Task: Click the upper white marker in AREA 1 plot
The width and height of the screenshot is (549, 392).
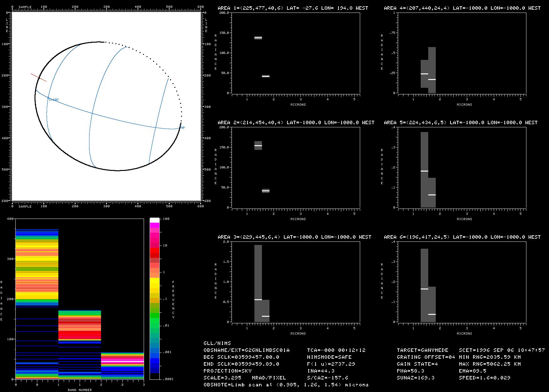Action: 258,38
